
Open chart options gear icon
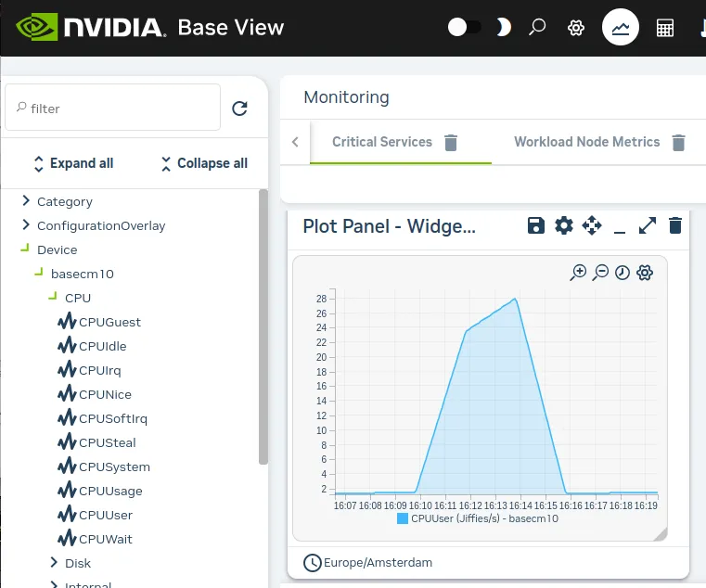pyautogui.click(x=645, y=273)
